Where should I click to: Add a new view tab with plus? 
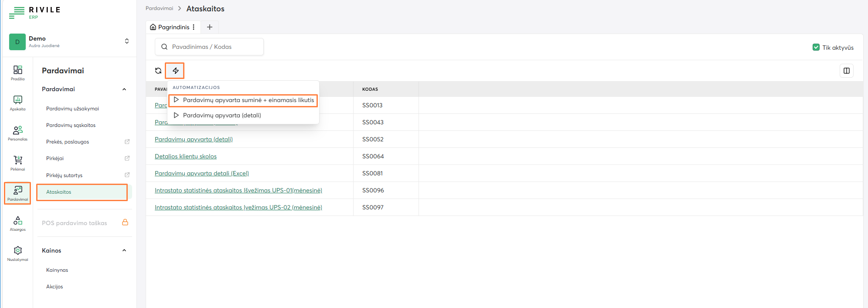(x=210, y=27)
